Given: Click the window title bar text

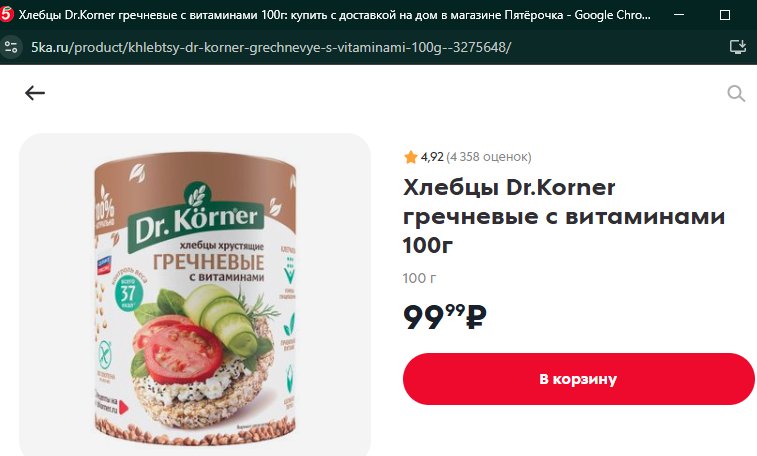Looking at the screenshot, I should coord(335,15).
